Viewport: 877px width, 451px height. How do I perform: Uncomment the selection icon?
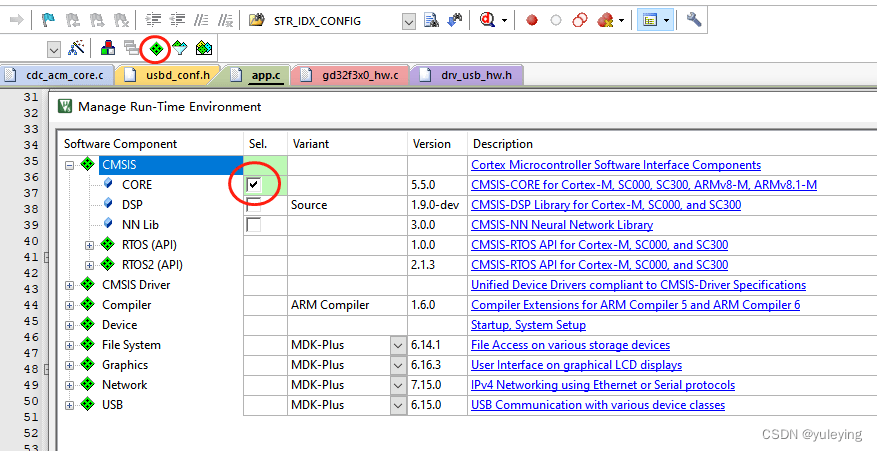click(x=225, y=21)
